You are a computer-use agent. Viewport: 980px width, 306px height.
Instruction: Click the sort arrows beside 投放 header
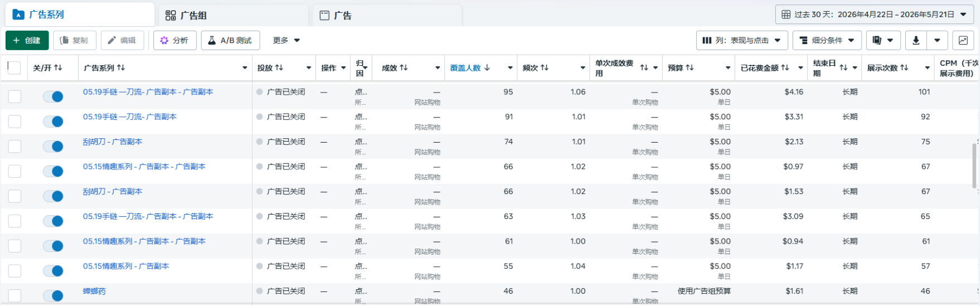[279, 68]
